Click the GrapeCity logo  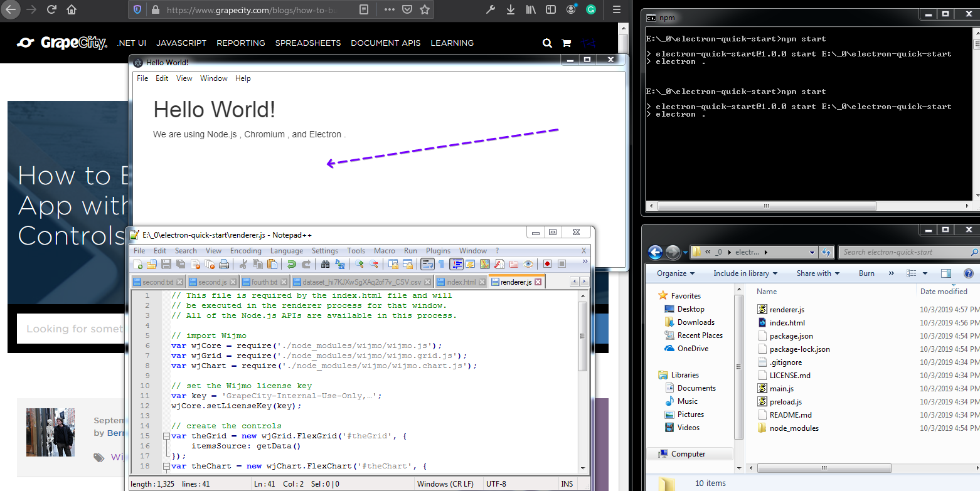click(x=61, y=43)
